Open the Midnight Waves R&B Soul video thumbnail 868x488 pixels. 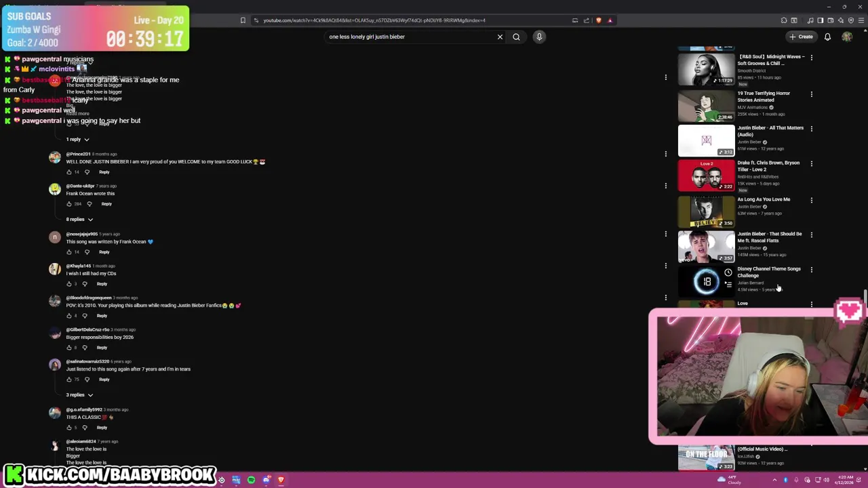click(706, 70)
